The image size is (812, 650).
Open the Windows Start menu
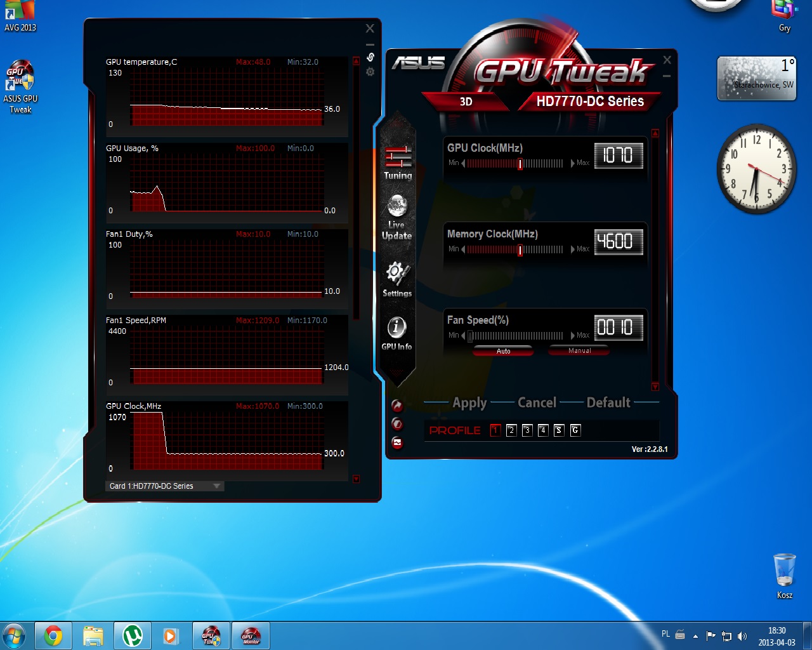coord(14,635)
